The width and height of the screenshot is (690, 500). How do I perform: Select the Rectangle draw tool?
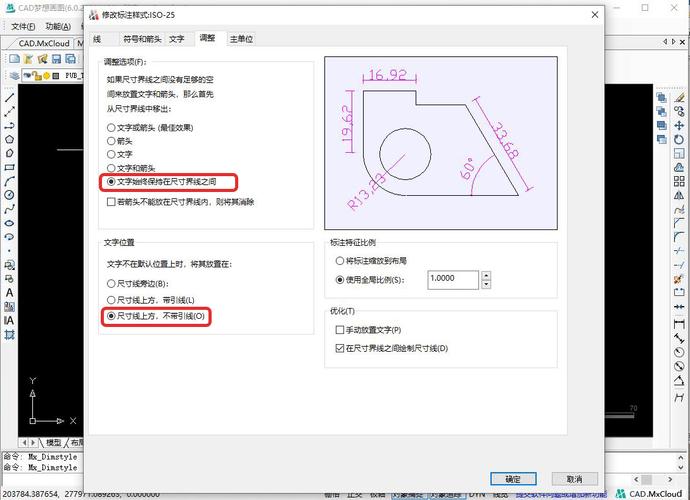(9, 167)
